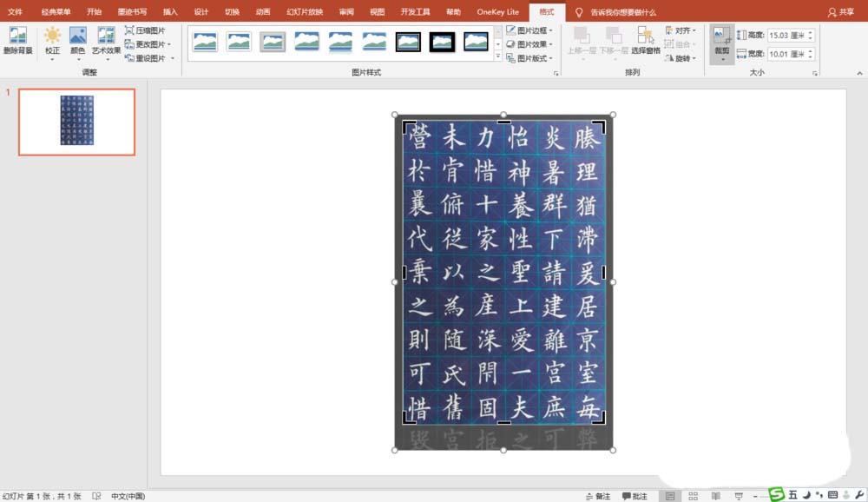
Task: Switch to the Review (审阅) tab
Action: (x=346, y=11)
